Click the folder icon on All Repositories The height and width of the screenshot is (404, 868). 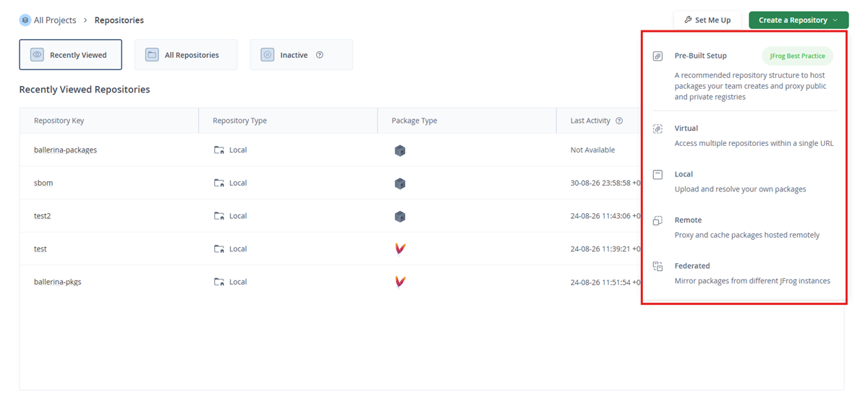152,55
